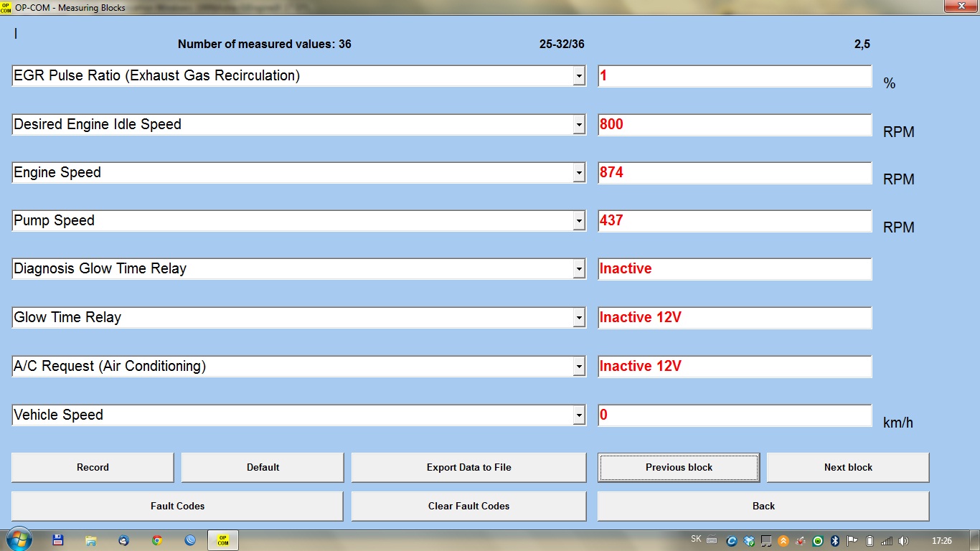Launch Google Chrome from the taskbar
The height and width of the screenshot is (551, 980).
pyautogui.click(x=157, y=540)
